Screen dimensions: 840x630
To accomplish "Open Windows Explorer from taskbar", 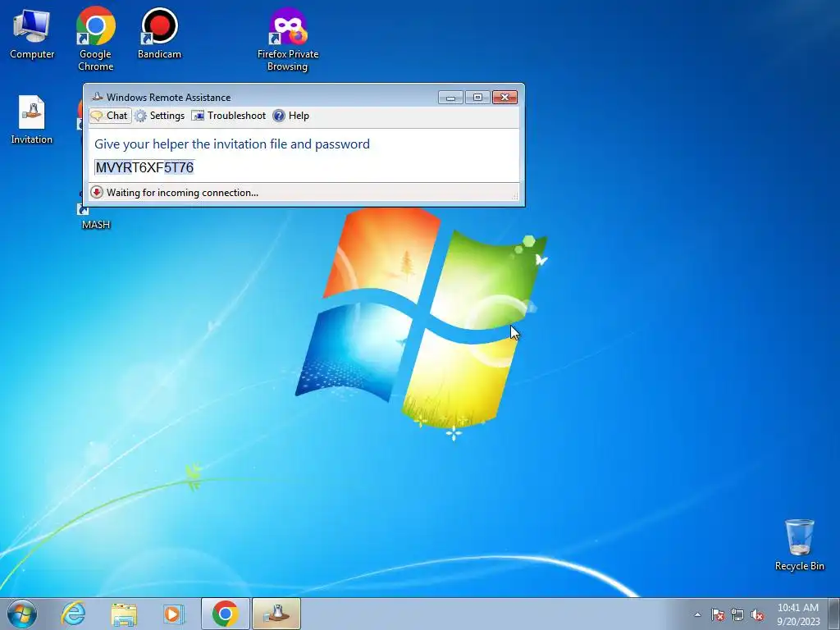I will [x=124, y=614].
